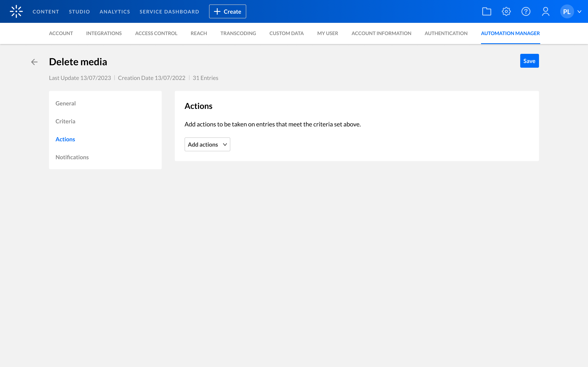Open the Analytics menu item

pos(115,12)
